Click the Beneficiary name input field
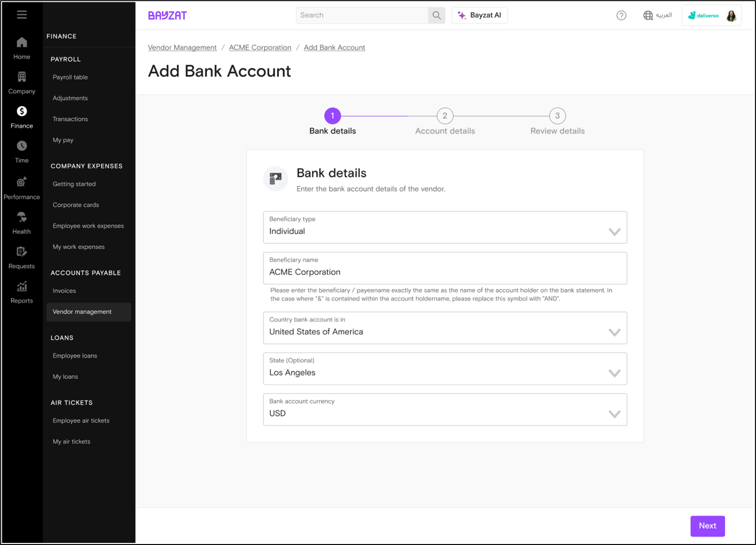Image resolution: width=756 pixels, height=545 pixels. (x=445, y=272)
